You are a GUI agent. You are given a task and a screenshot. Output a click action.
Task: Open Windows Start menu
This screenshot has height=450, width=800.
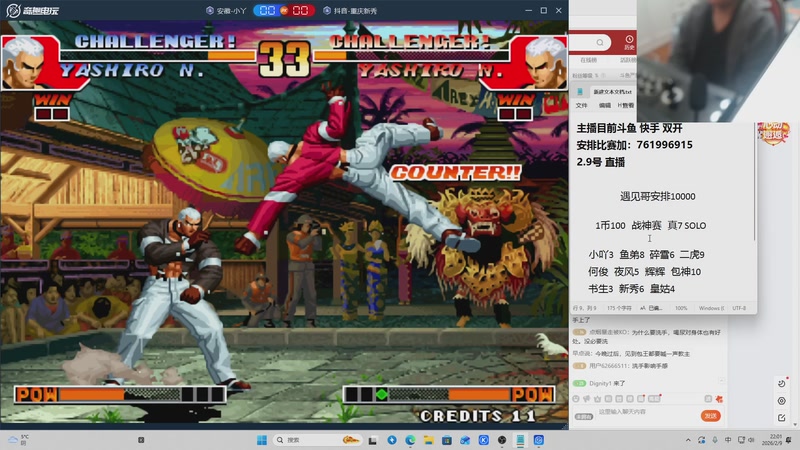262,440
